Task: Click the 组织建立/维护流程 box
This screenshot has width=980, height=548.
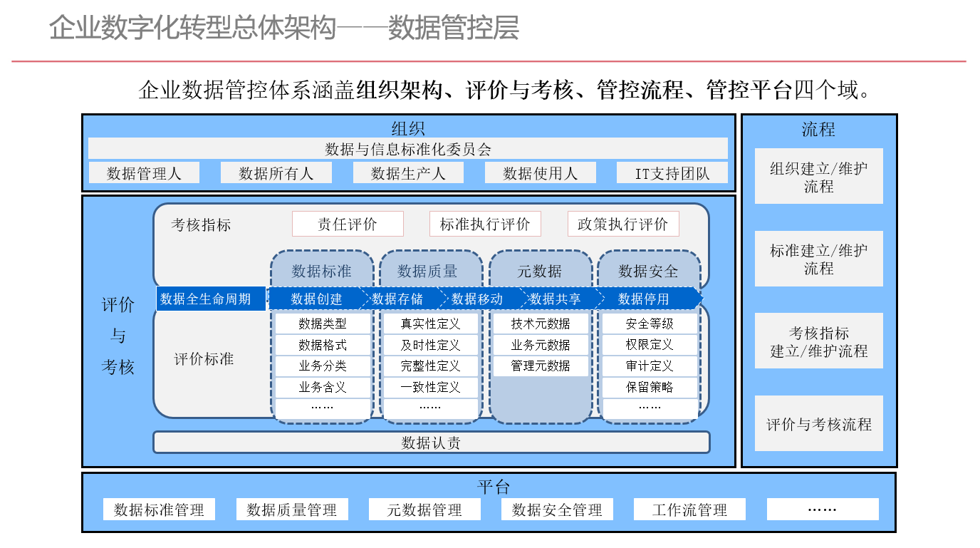Action: click(x=819, y=177)
